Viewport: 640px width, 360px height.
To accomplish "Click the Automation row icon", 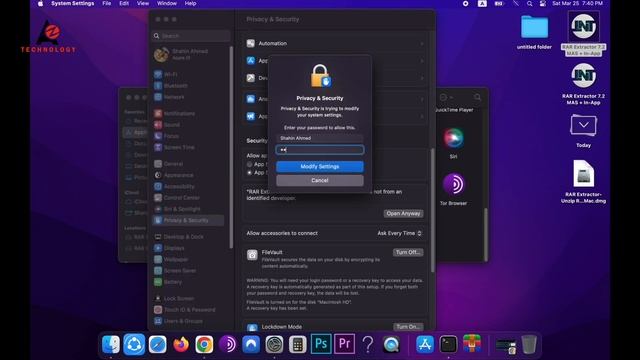I will (x=251, y=43).
